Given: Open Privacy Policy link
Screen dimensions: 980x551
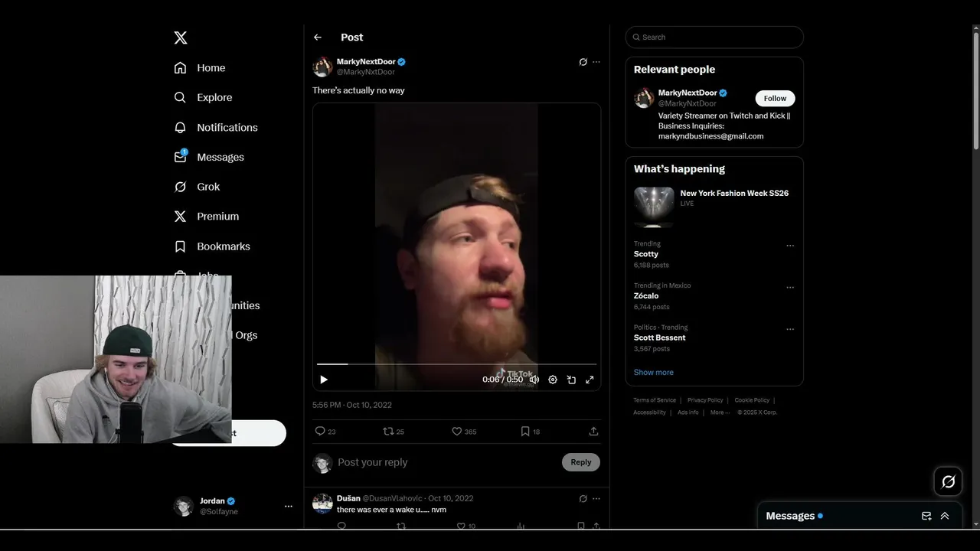Looking at the screenshot, I should tap(705, 400).
